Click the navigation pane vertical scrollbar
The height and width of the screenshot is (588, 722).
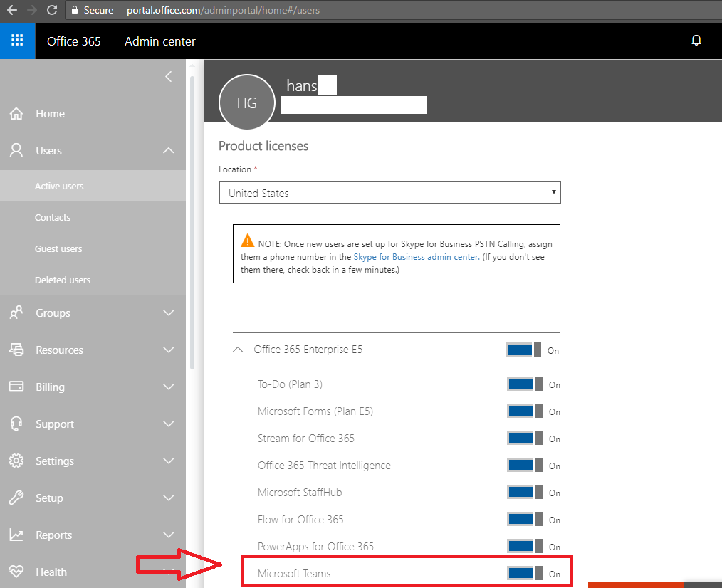[x=192, y=222]
